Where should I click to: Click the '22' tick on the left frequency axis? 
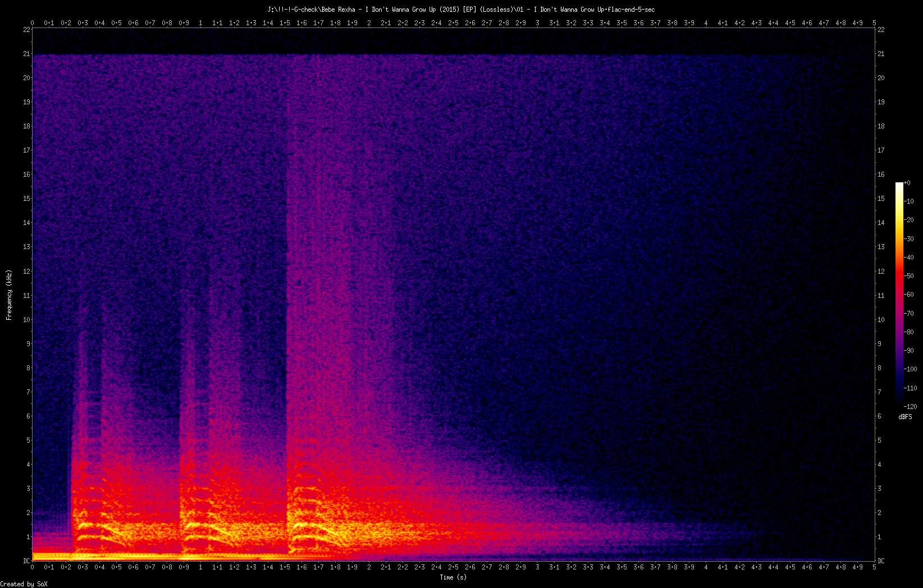pyautogui.click(x=26, y=30)
